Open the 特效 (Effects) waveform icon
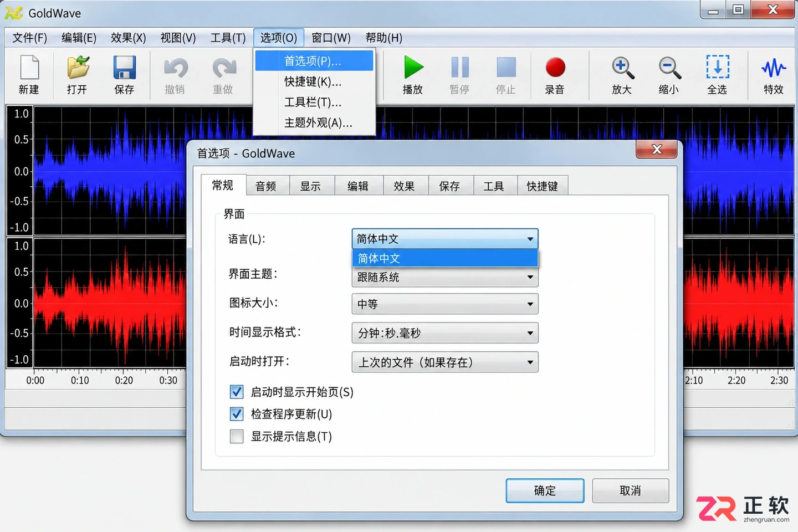798x532 pixels. point(774,68)
